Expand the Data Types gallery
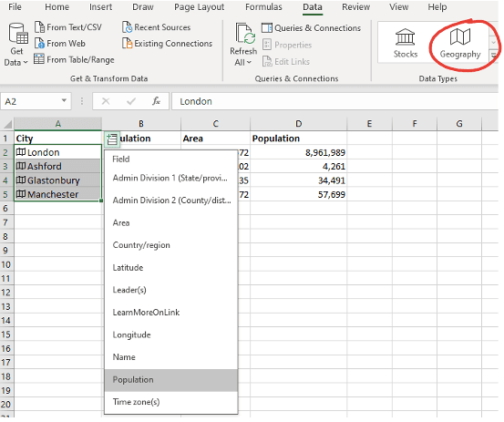Viewport: 504px width, 422px height. click(493, 56)
